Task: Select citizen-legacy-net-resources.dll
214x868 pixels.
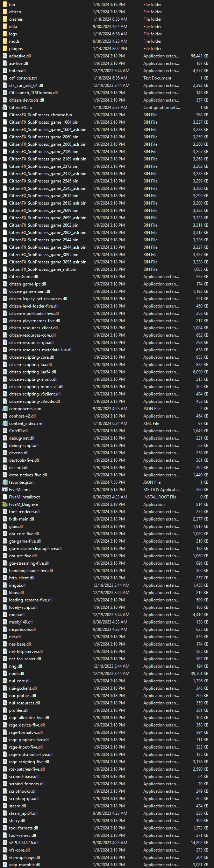Action: [x=38, y=298]
